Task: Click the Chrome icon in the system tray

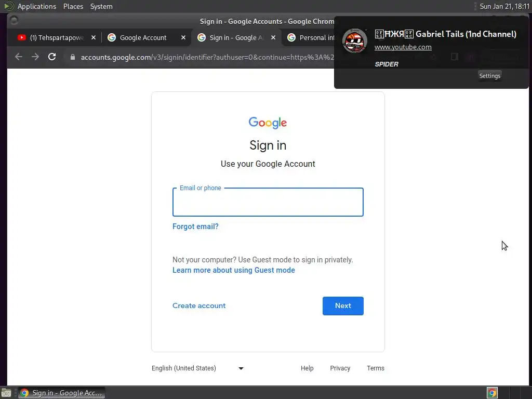Action: coord(492,393)
